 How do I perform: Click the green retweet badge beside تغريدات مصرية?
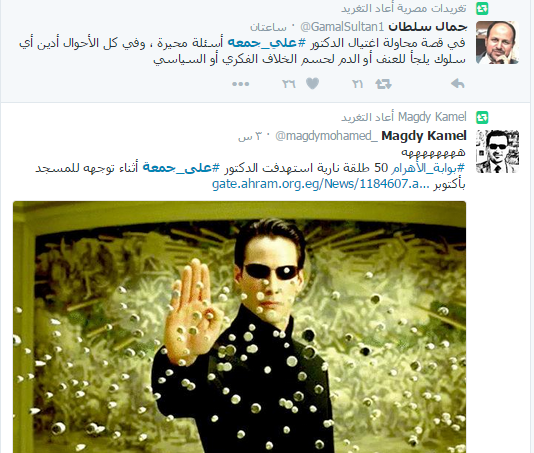482,9
